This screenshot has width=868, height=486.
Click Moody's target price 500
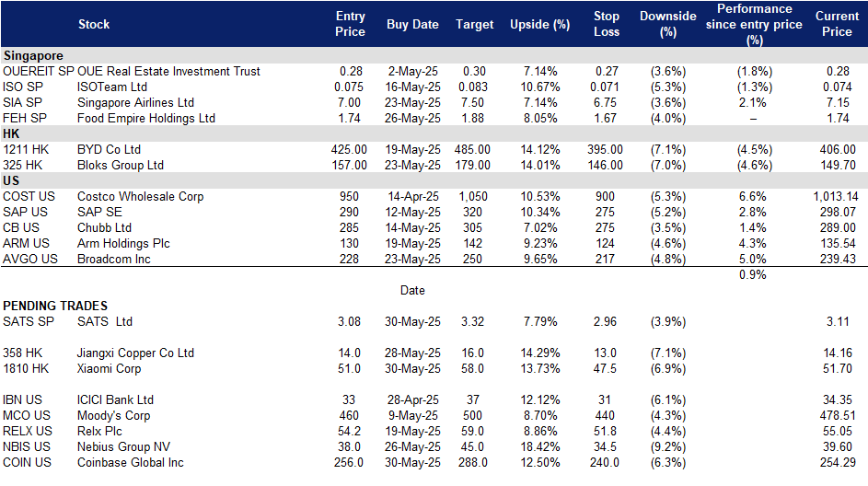472,415
